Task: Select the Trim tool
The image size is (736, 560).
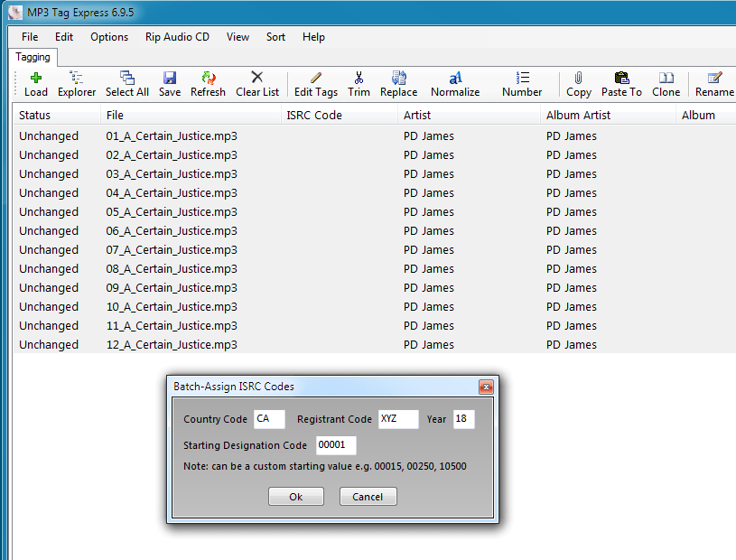Action: [359, 83]
